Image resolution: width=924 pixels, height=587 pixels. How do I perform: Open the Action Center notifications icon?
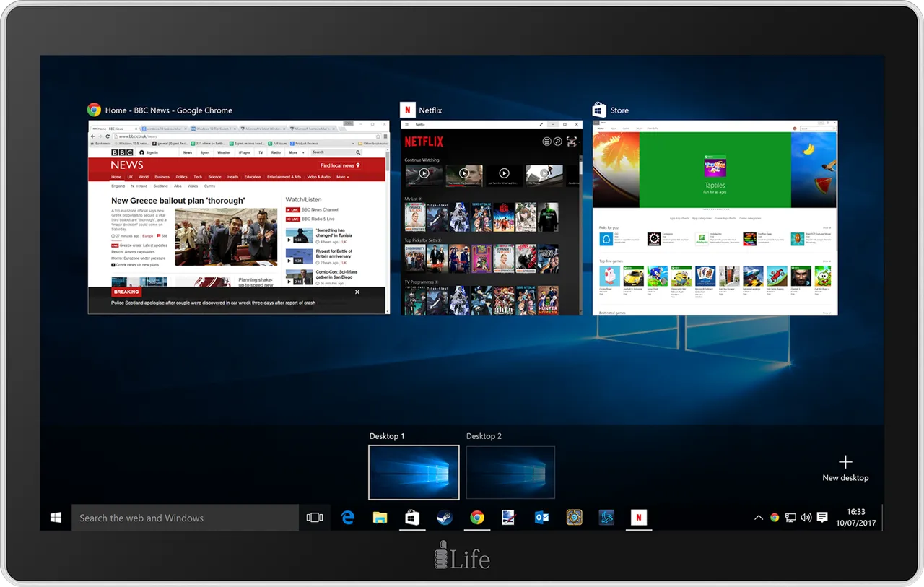pos(821,517)
